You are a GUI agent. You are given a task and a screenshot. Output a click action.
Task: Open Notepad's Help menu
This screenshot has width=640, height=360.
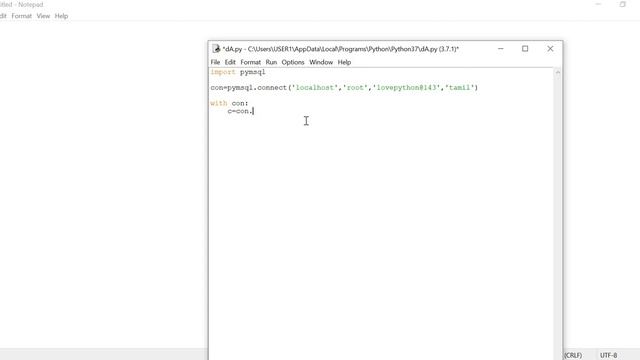click(61, 16)
